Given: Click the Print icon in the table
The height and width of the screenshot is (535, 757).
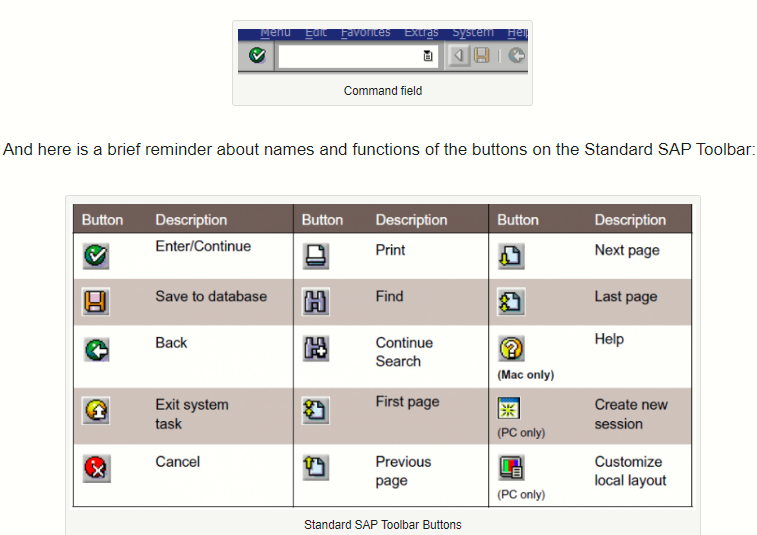Looking at the screenshot, I should (316, 255).
